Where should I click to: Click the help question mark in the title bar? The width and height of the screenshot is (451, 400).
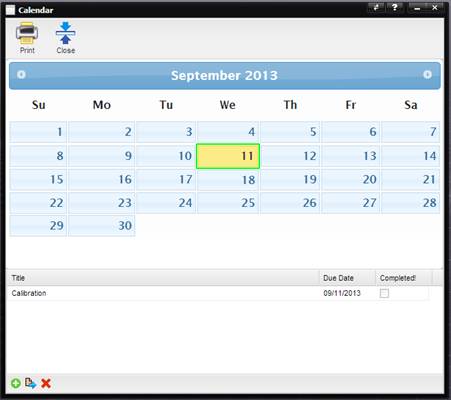[395, 8]
